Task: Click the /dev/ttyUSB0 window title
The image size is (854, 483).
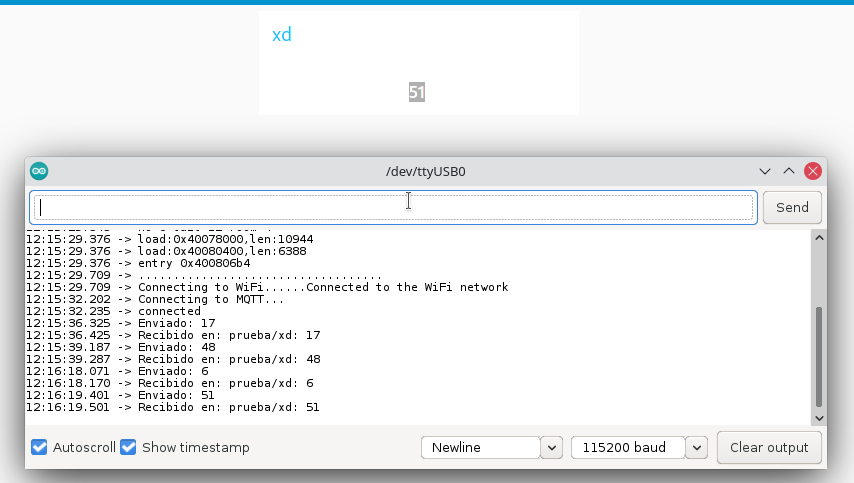Action: (426, 171)
